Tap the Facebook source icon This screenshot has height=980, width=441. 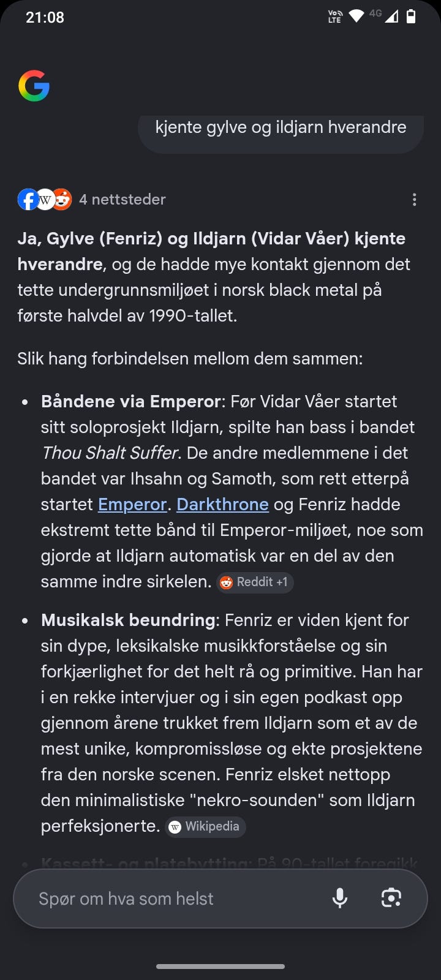coord(27,200)
